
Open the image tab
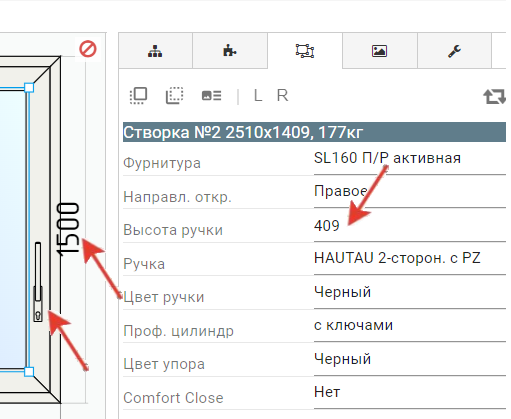point(379,51)
